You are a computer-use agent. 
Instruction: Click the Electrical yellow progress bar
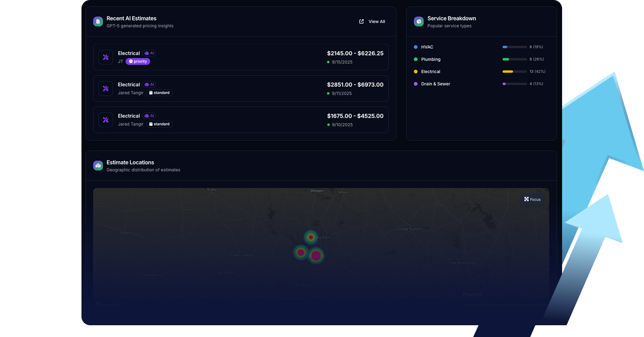[514, 71]
